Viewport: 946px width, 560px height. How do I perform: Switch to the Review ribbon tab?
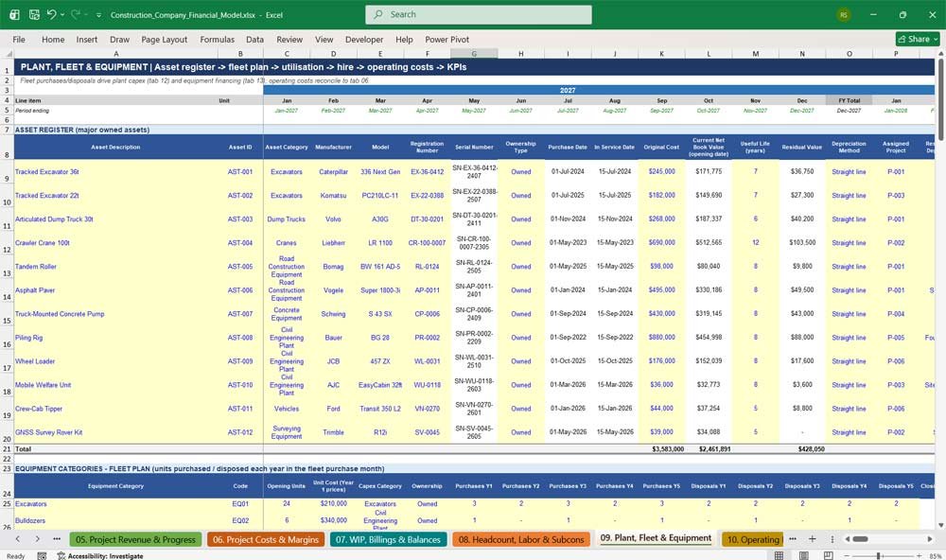click(x=289, y=39)
